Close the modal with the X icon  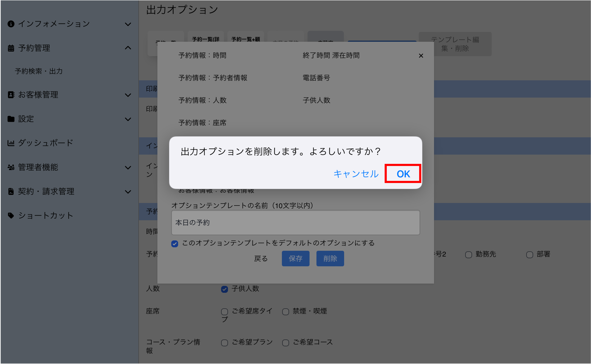point(421,56)
